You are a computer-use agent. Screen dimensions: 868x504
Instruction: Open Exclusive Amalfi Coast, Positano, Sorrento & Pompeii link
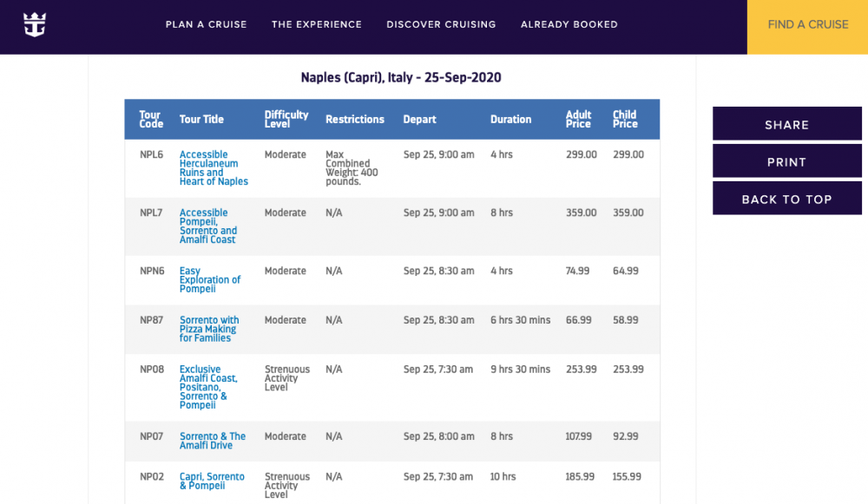208,387
